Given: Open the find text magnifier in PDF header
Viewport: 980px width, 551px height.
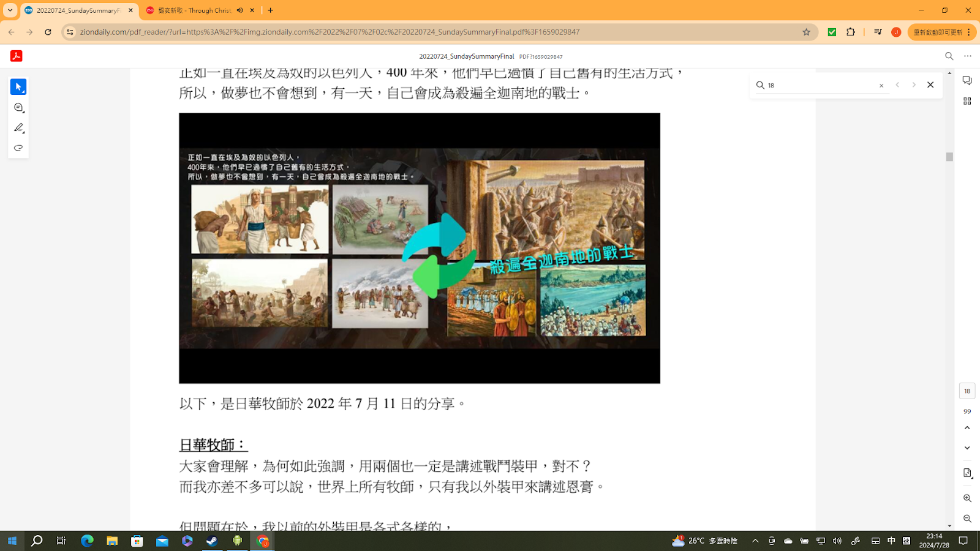Looking at the screenshot, I should [x=949, y=56].
